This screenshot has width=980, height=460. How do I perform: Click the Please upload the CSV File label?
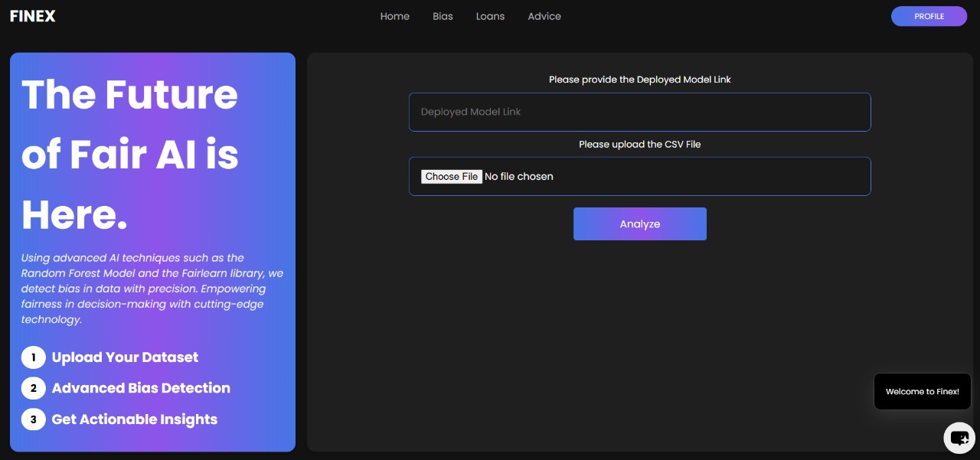click(639, 144)
